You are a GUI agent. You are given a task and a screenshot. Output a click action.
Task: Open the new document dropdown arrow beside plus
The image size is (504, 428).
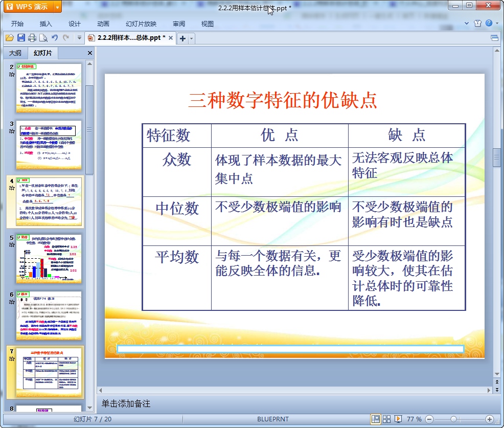[x=192, y=38]
